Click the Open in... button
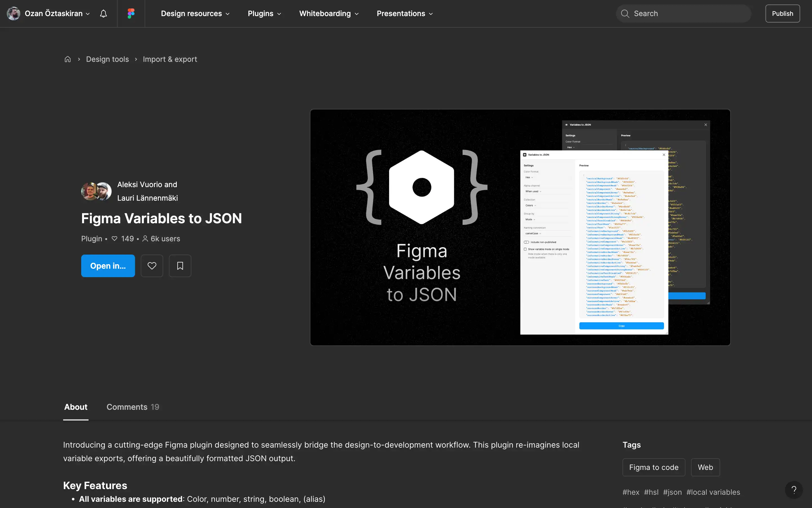This screenshot has width=812, height=508. [108, 266]
